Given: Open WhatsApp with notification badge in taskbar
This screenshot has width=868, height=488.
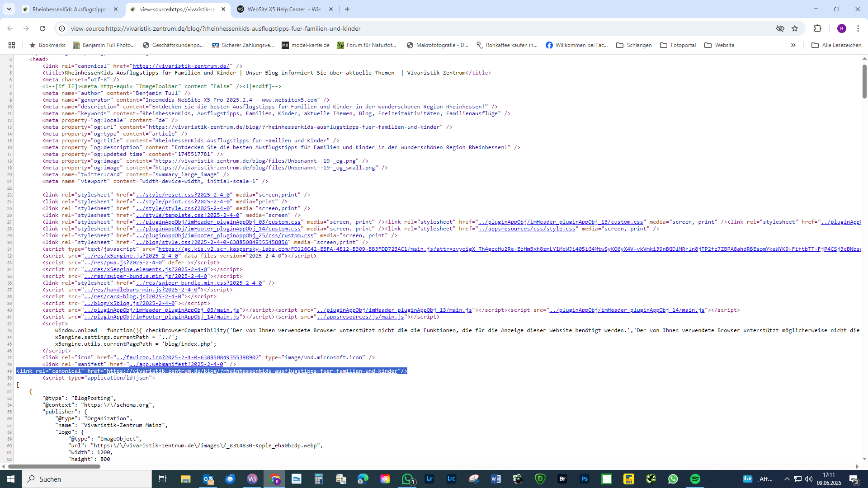Looking at the screenshot, I should (x=407, y=479).
